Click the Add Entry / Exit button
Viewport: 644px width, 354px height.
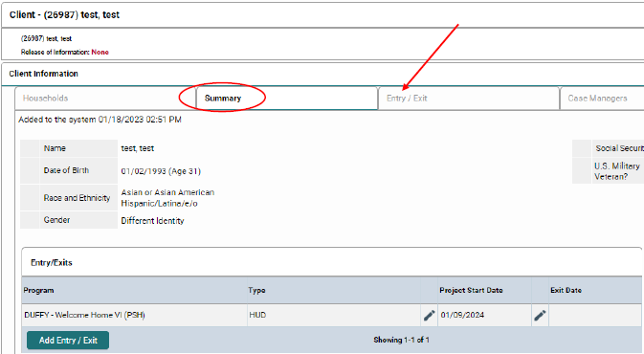(x=68, y=340)
